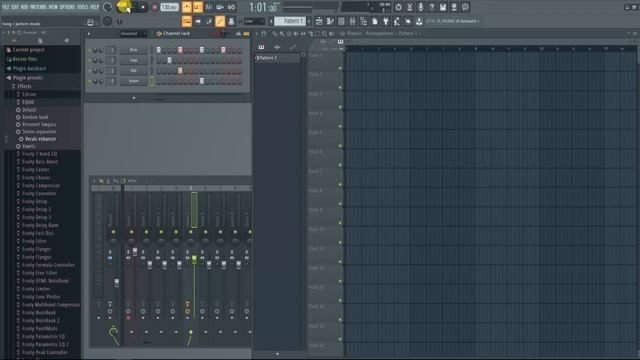Select 'Pattern 1' in the picker list
Screen dimensions: 640x360
(x=277, y=58)
